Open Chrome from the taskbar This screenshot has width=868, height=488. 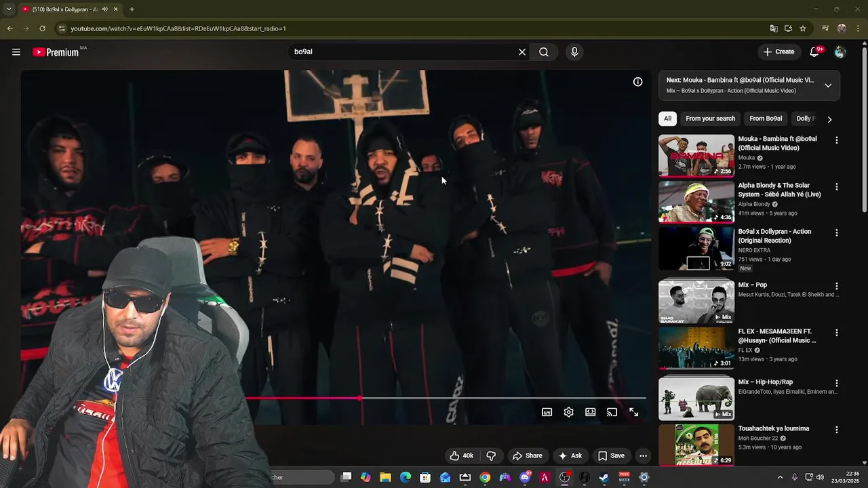click(x=485, y=477)
